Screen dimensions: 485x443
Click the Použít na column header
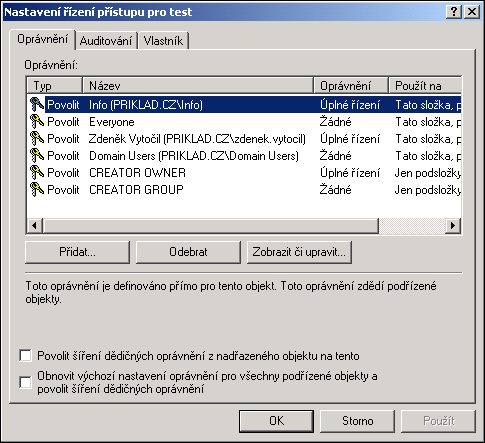pos(425,86)
